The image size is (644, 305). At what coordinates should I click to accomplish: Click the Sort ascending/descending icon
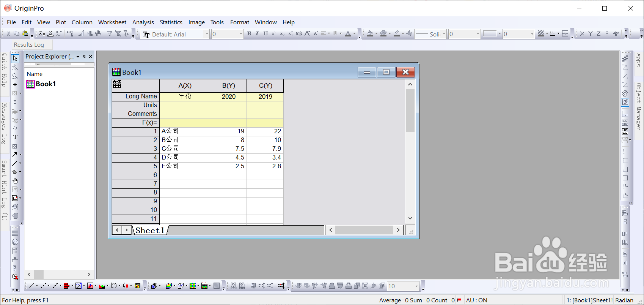tap(59, 34)
